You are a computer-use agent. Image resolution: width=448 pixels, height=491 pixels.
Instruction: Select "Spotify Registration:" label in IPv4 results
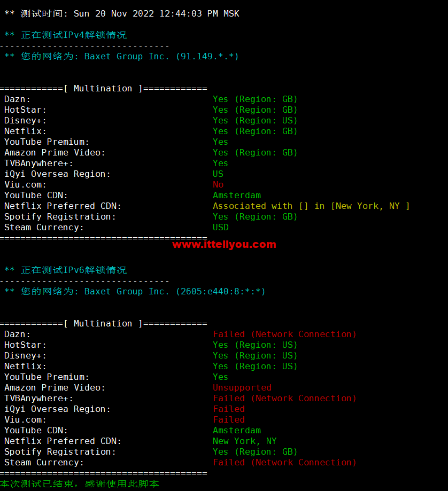tap(60, 217)
